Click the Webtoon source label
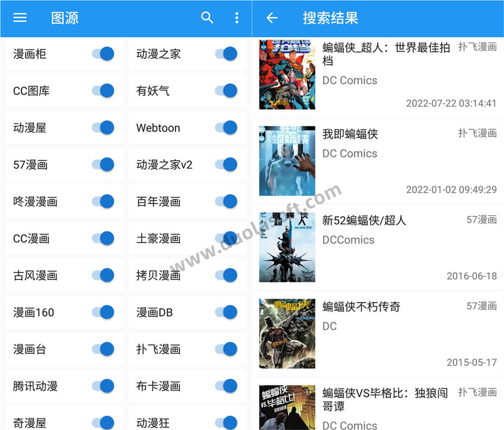This screenshot has height=430, width=504. pos(158,128)
